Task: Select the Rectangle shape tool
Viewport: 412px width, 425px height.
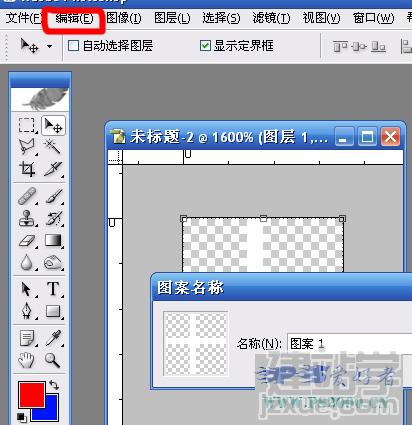Action: pos(53,311)
